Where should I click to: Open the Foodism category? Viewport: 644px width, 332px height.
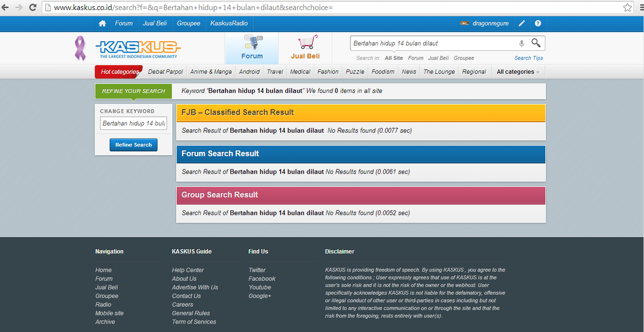[x=383, y=72]
